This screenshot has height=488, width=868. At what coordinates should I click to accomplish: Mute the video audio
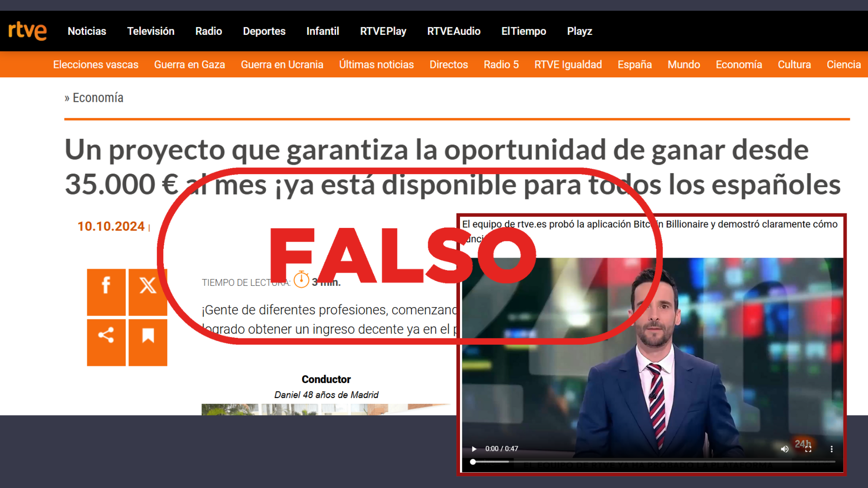click(784, 449)
